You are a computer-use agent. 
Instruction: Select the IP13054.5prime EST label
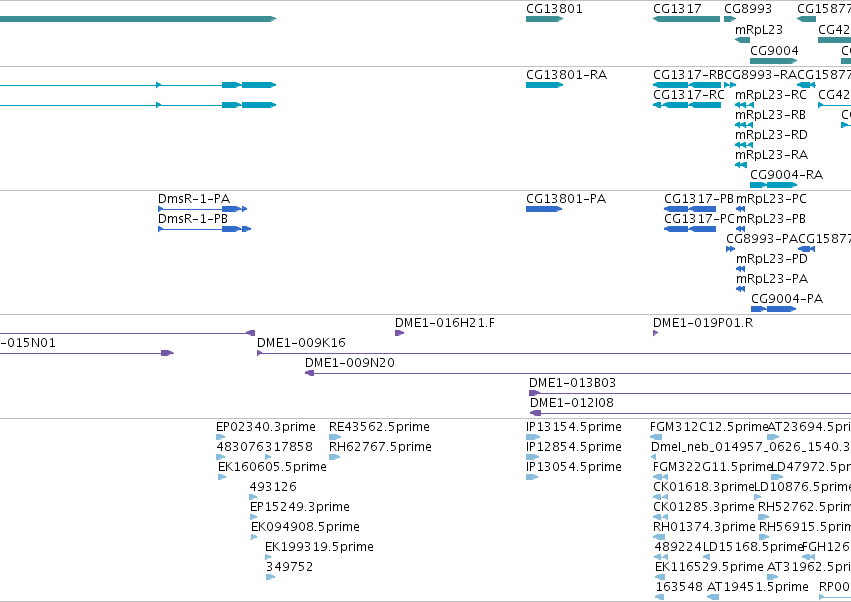click(574, 467)
